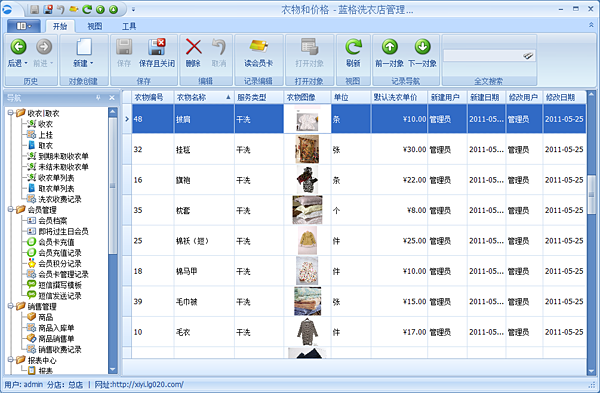Click the 旗袍 garment thumbnail image

[307, 180]
